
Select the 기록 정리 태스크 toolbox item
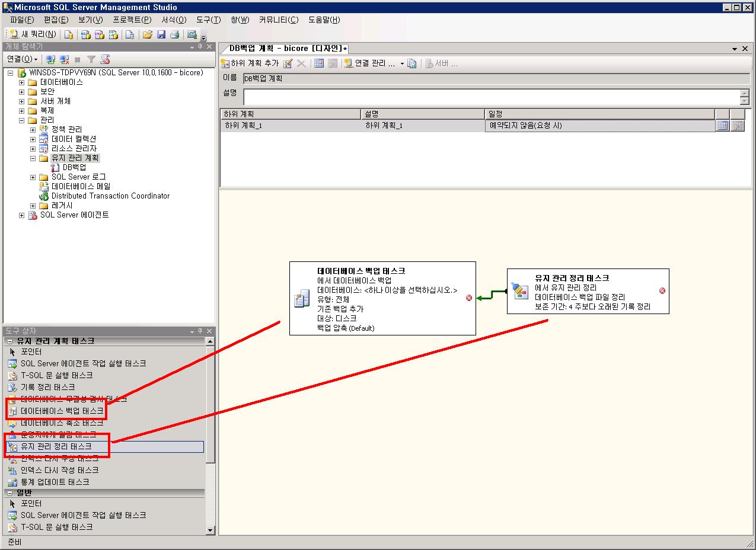click(105, 387)
